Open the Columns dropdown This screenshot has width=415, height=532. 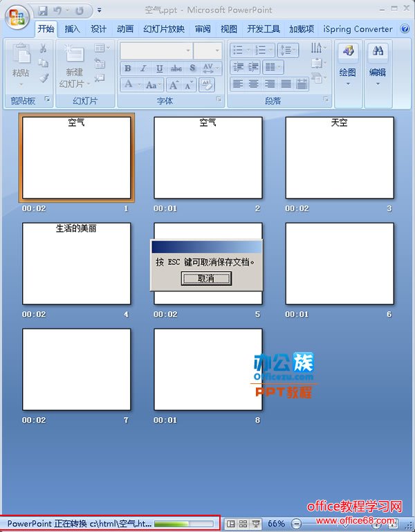click(273, 67)
